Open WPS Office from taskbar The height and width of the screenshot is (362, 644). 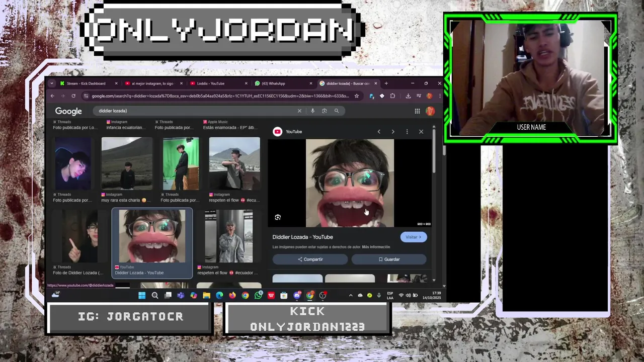pos(271,296)
